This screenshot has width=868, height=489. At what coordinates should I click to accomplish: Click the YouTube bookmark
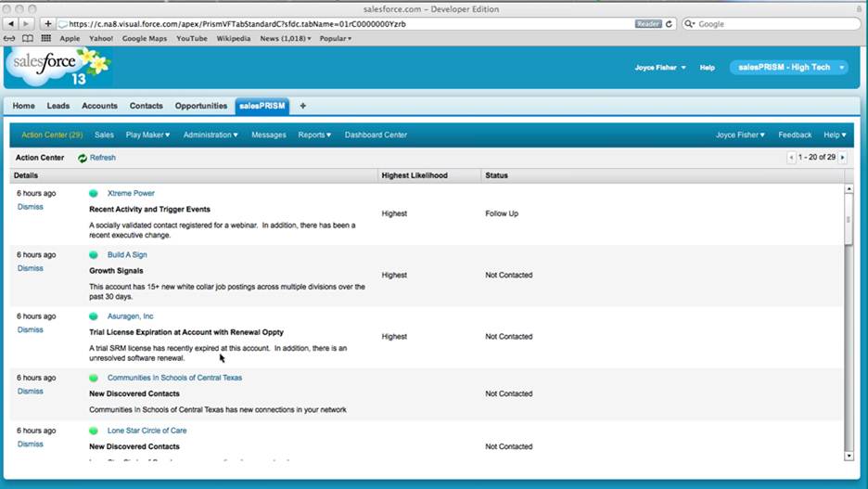[192, 39]
